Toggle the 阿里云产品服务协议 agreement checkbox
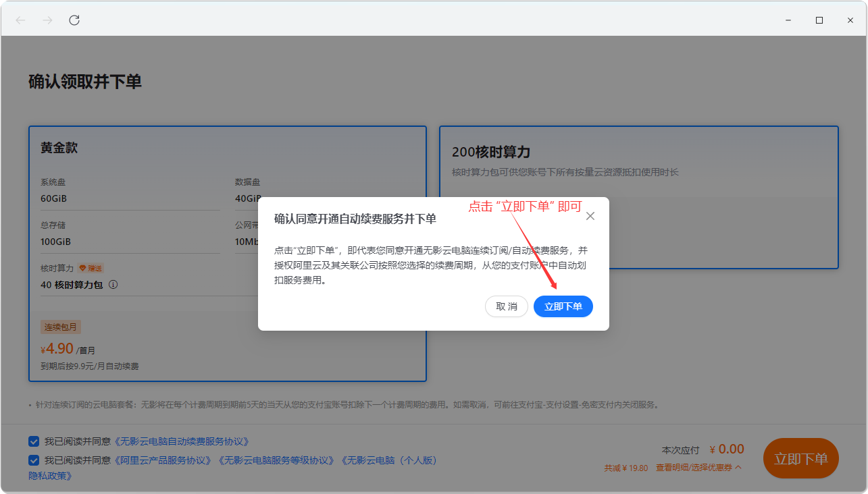This screenshot has width=868, height=494. [x=34, y=460]
